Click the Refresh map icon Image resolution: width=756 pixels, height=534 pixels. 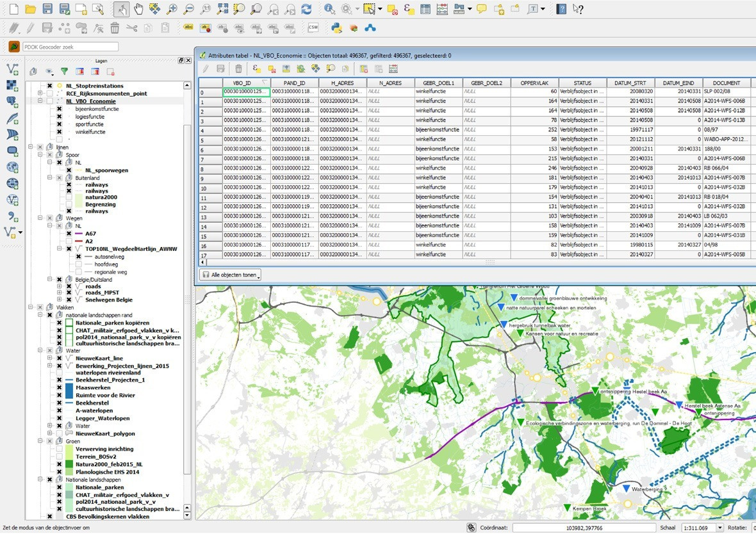307,9
